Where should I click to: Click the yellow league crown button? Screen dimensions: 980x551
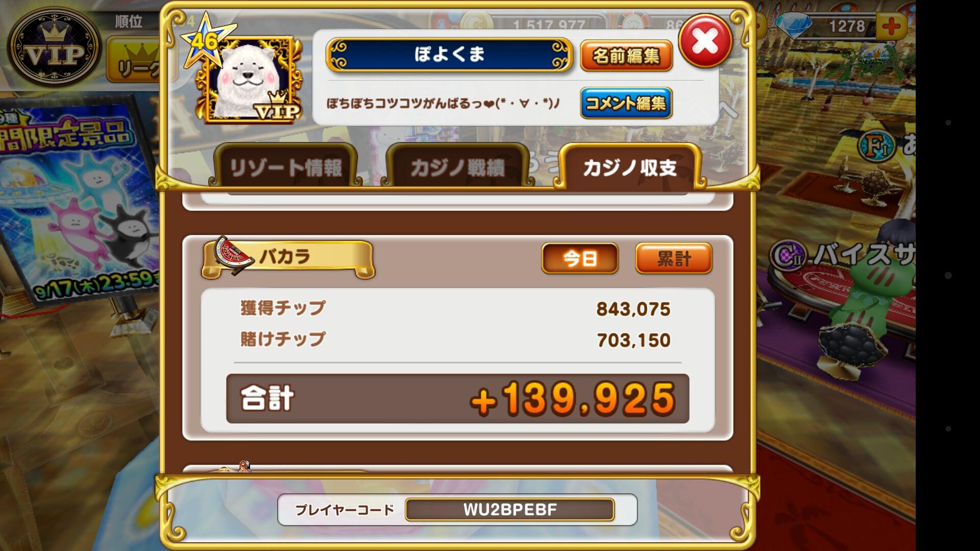pyautogui.click(x=134, y=62)
